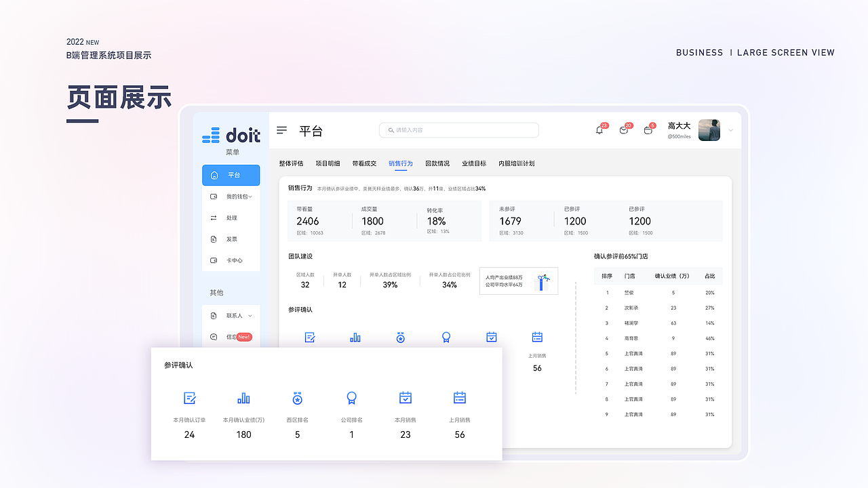The width and height of the screenshot is (868, 488).
Task: Click the bell notification icon showing 23
Action: 599,130
